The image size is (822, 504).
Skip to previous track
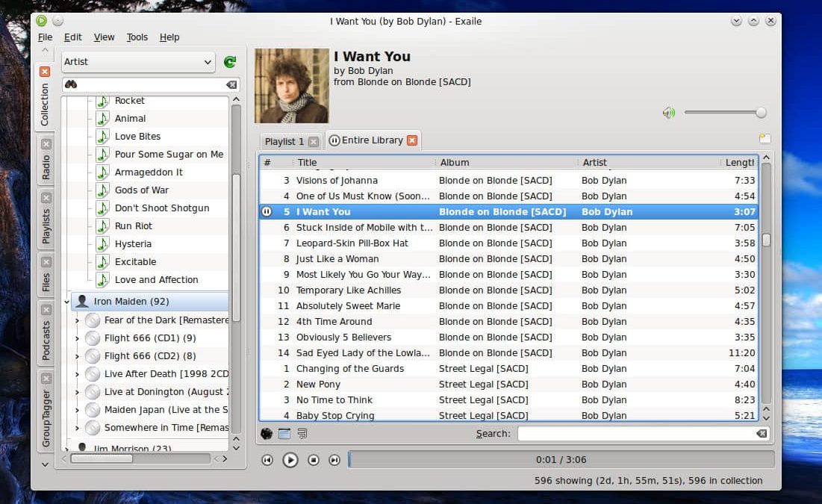[x=267, y=460]
